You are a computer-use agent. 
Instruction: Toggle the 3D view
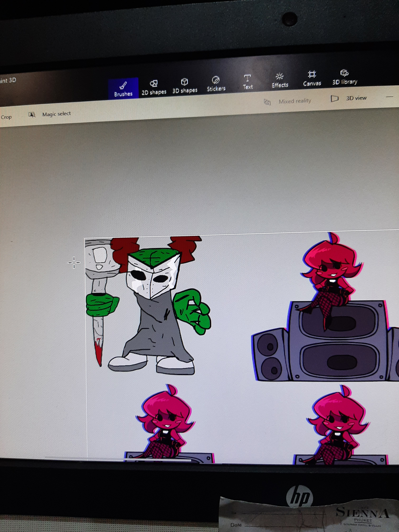(x=349, y=98)
